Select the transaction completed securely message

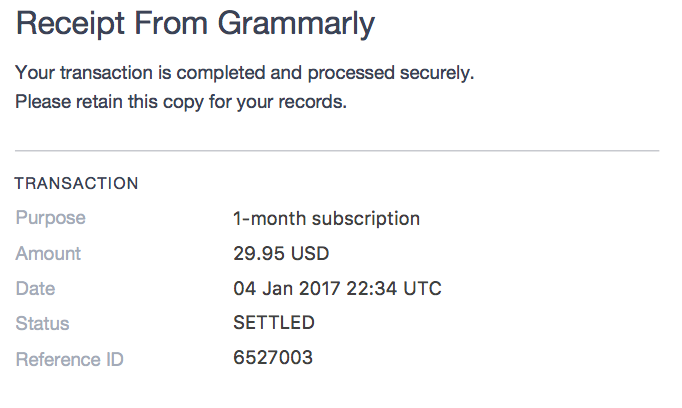(244, 73)
